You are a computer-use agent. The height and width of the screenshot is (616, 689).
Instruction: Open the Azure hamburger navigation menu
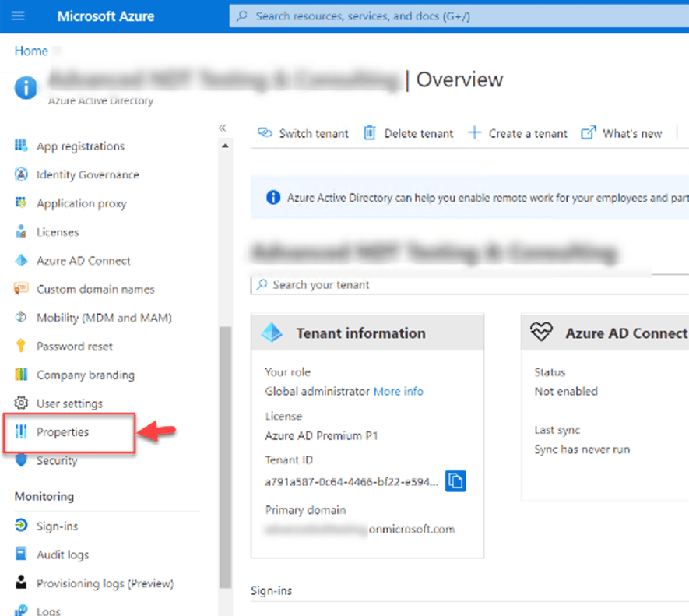coord(19,16)
